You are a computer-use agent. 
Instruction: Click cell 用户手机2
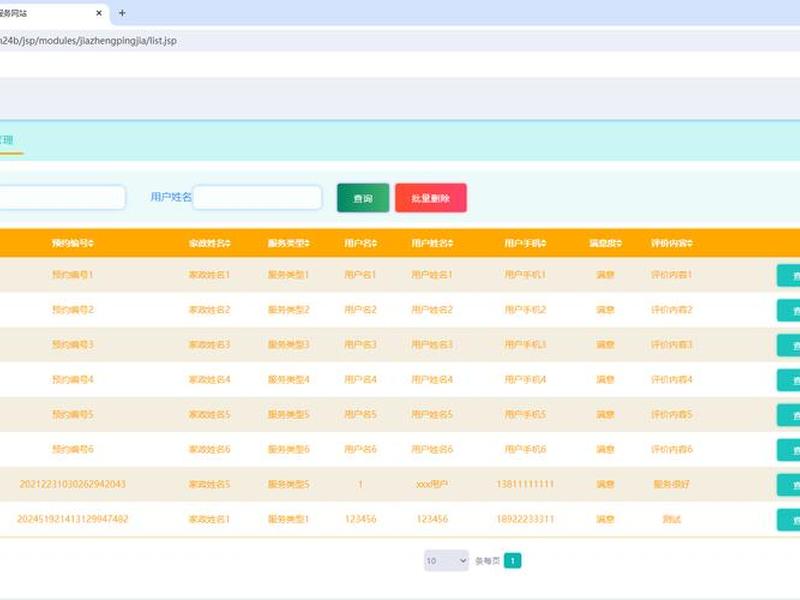click(526, 310)
